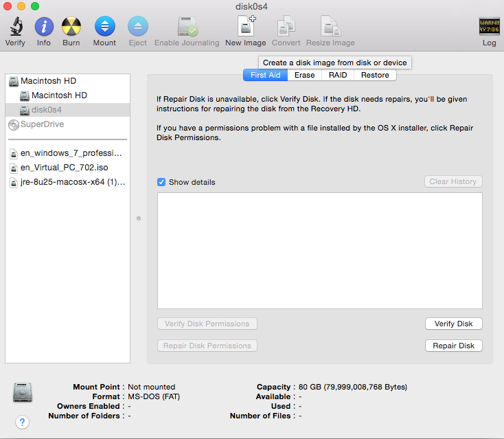504x439 pixels.
Task: Uncheck the Show details checkbox
Action: click(x=161, y=182)
